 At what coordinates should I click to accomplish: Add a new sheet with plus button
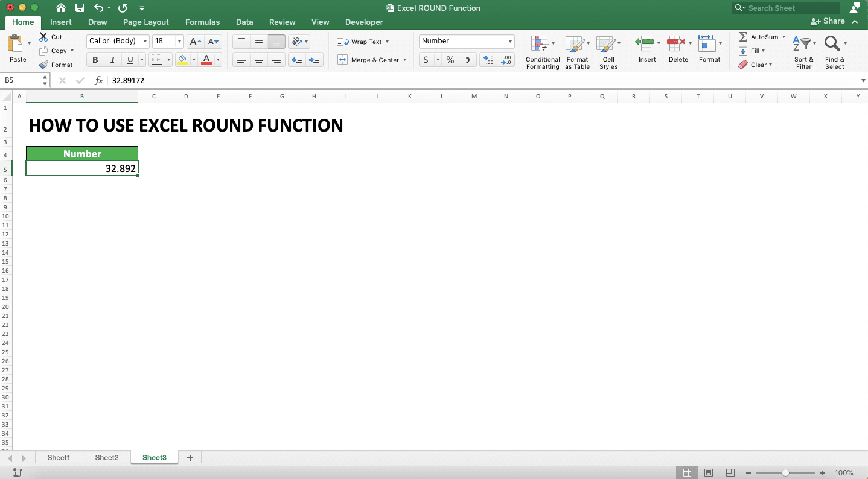pos(190,458)
